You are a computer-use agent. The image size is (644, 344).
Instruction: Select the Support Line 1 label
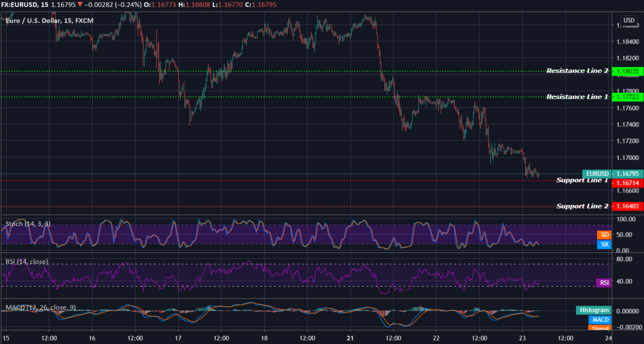582,180
